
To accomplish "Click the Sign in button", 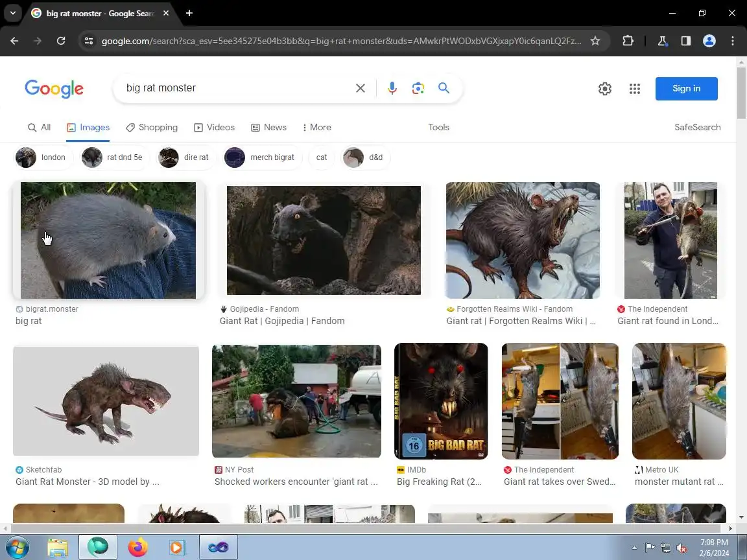I will tap(686, 89).
